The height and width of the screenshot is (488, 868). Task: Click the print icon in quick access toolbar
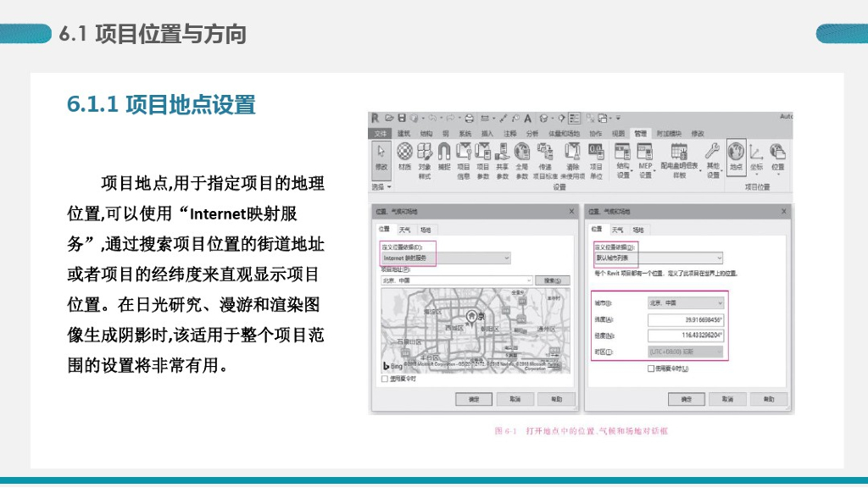click(x=470, y=119)
